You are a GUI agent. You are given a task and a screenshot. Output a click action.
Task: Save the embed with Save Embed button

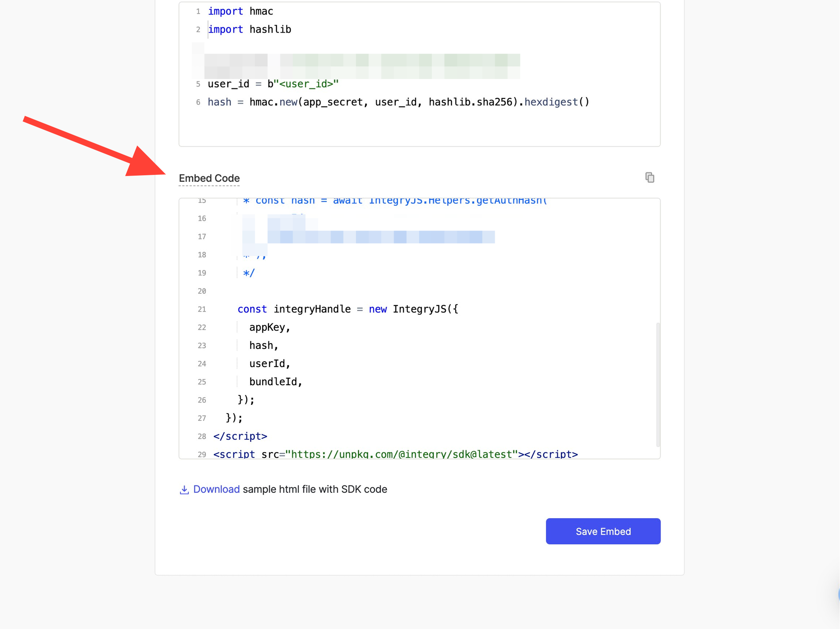603,531
